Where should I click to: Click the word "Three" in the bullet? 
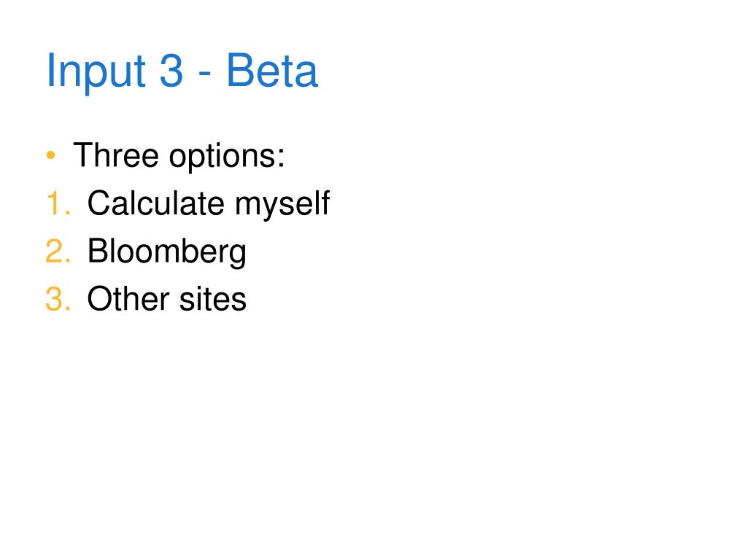[116, 155]
